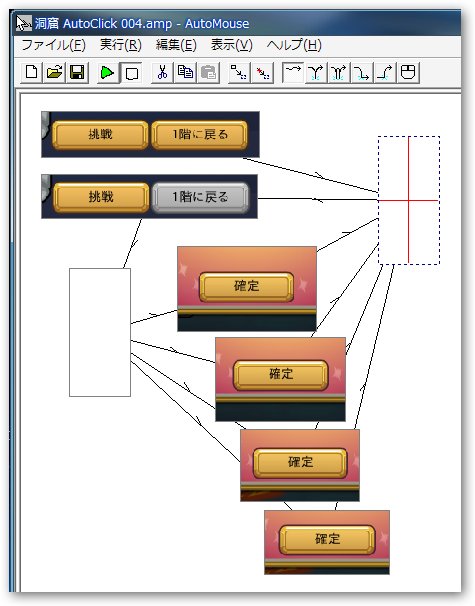Open the 実行(R) menu

tap(121, 45)
